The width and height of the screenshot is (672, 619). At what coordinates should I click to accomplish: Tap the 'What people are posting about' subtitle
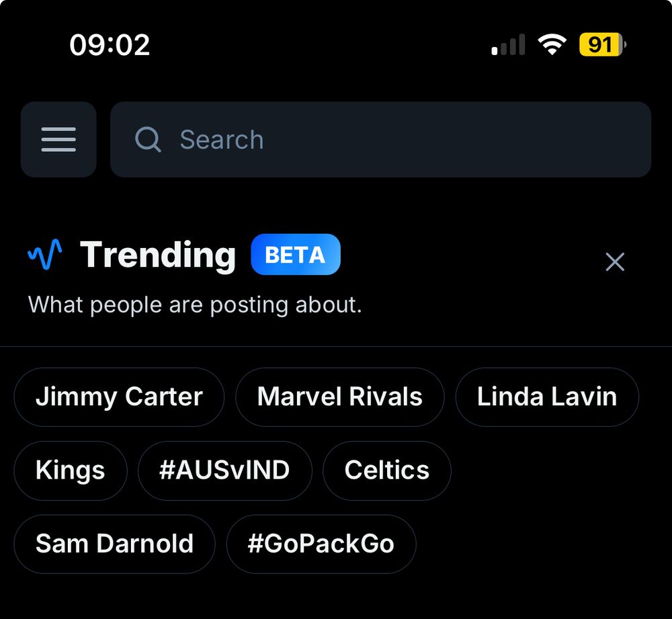[195, 304]
